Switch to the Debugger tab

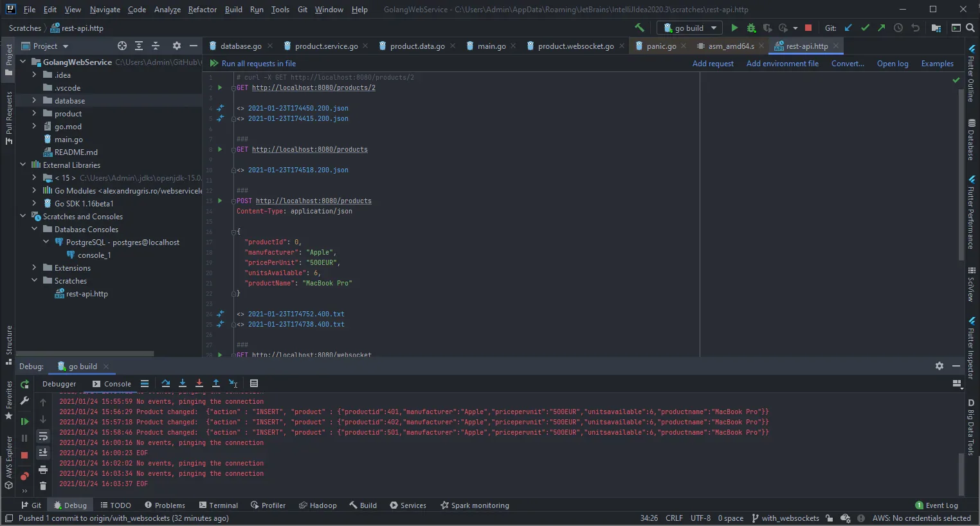tap(59, 384)
